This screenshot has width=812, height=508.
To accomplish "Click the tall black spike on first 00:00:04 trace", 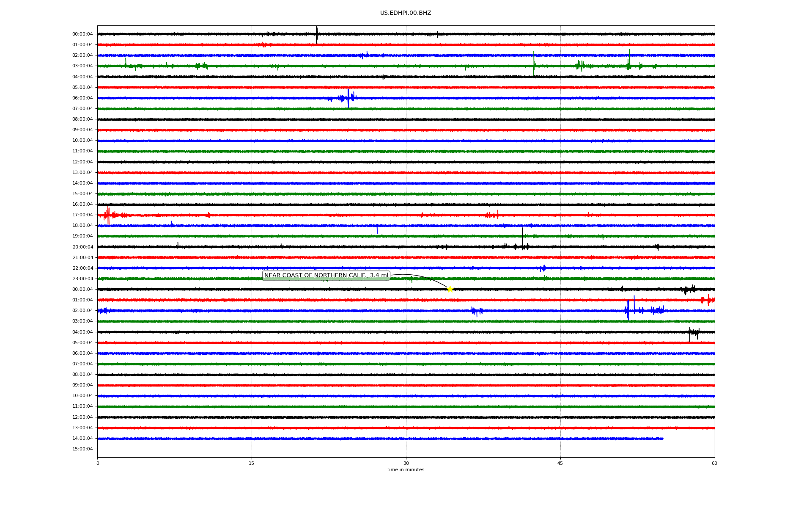I will tap(316, 34).
